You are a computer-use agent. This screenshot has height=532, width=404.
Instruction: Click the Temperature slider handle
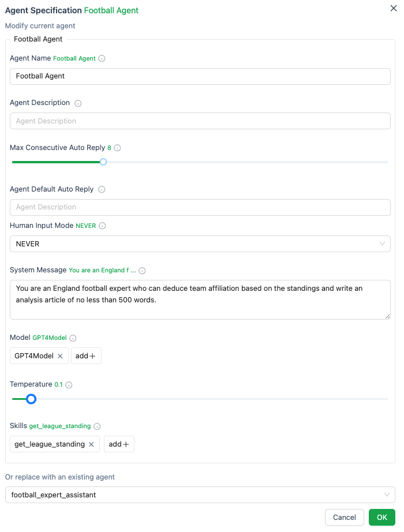pos(31,399)
